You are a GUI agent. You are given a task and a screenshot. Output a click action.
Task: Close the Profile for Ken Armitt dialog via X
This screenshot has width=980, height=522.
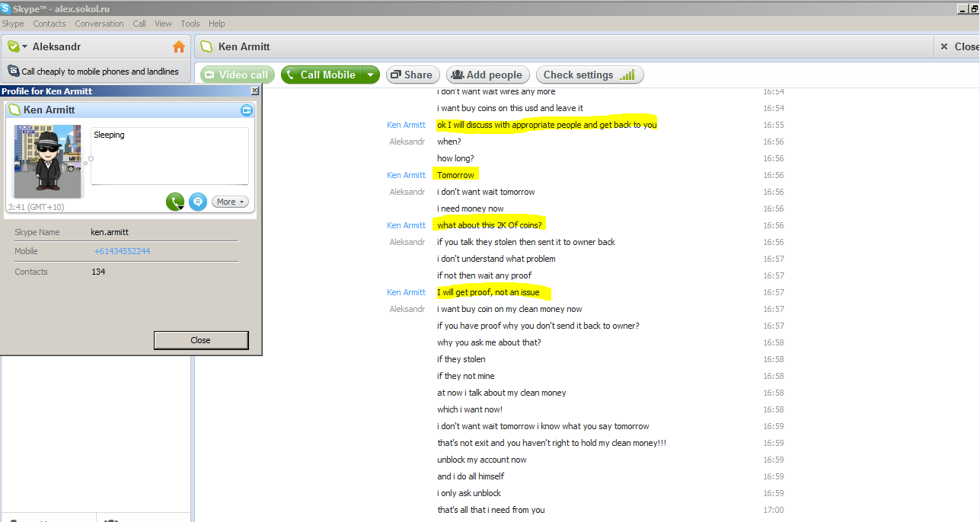click(255, 91)
